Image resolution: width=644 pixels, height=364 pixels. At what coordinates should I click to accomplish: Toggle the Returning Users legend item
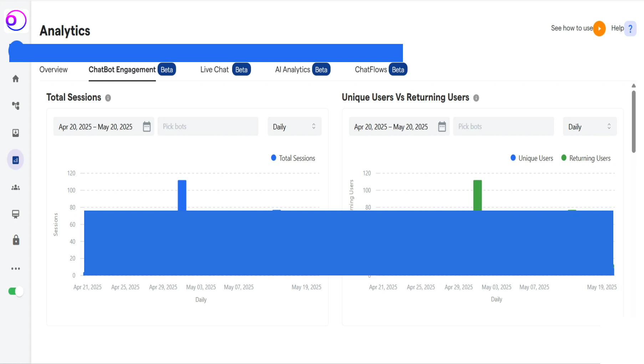pos(586,158)
